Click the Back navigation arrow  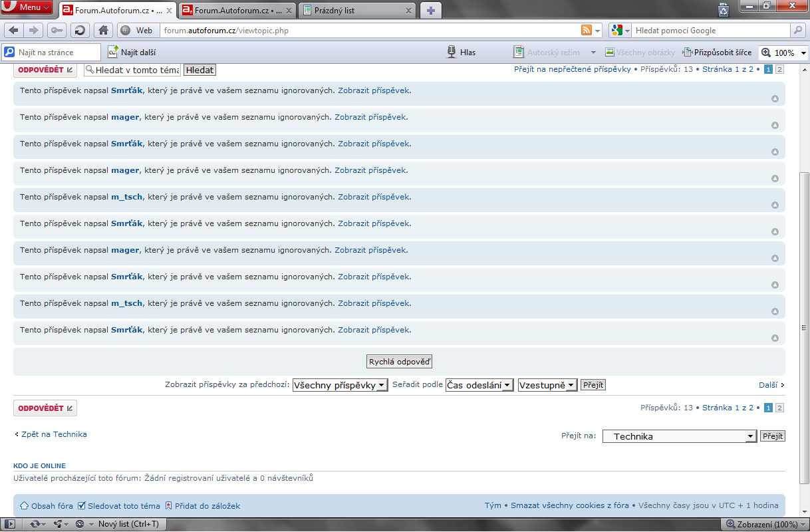click(13, 31)
